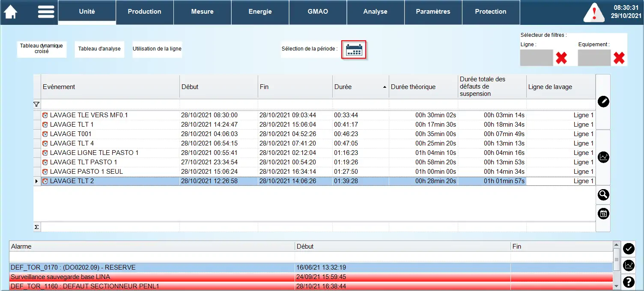Screen dimensions: 644x291
Task: Open the Protection tab
Action: (491, 12)
